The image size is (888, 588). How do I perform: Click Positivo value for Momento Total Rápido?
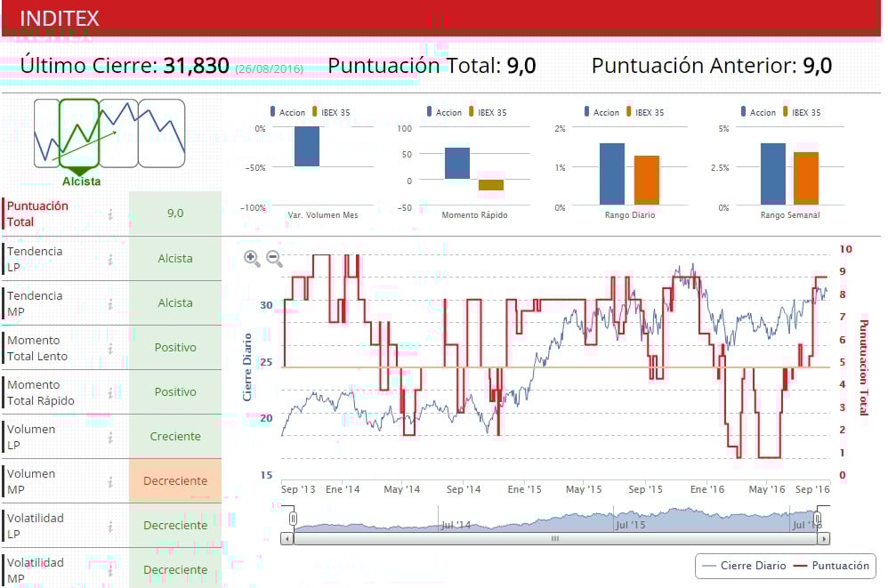(x=175, y=392)
